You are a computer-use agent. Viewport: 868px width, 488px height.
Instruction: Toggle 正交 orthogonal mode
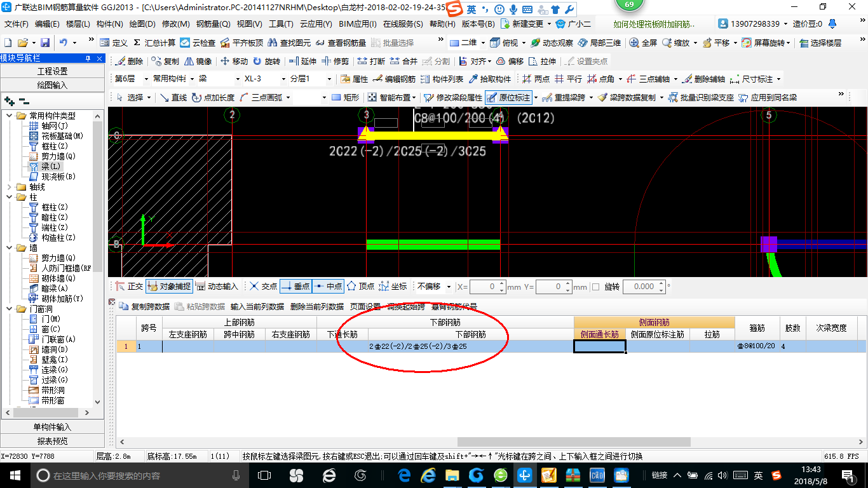tap(129, 287)
